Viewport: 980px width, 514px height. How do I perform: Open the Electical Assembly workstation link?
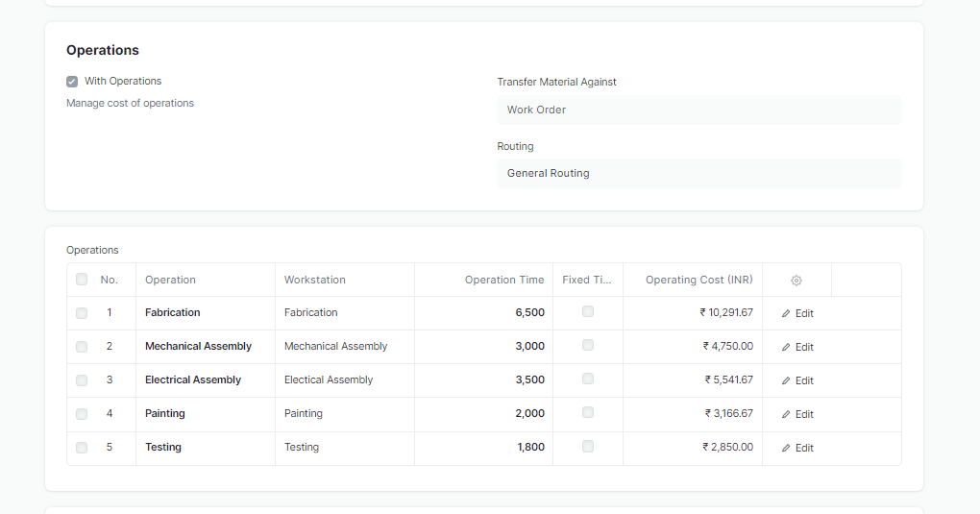point(329,379)
